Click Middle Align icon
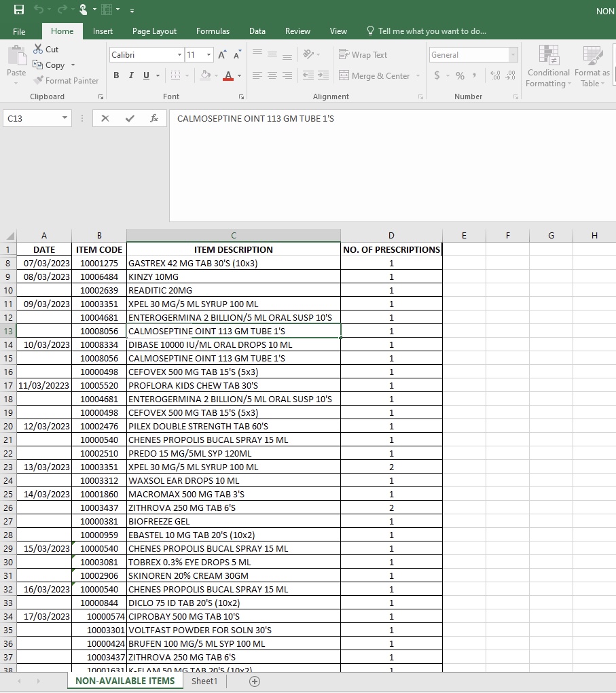The width and height of the screenshot is (616, 693). [x=272, y=54]
